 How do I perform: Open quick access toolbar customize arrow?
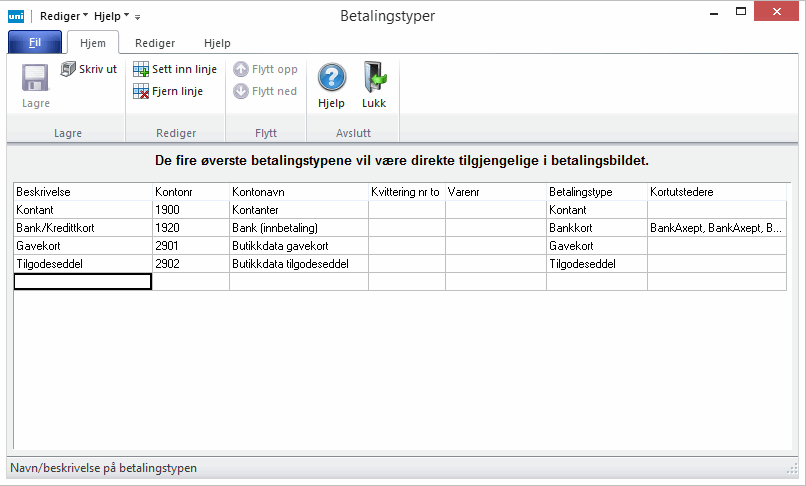[x=138, y=17]
